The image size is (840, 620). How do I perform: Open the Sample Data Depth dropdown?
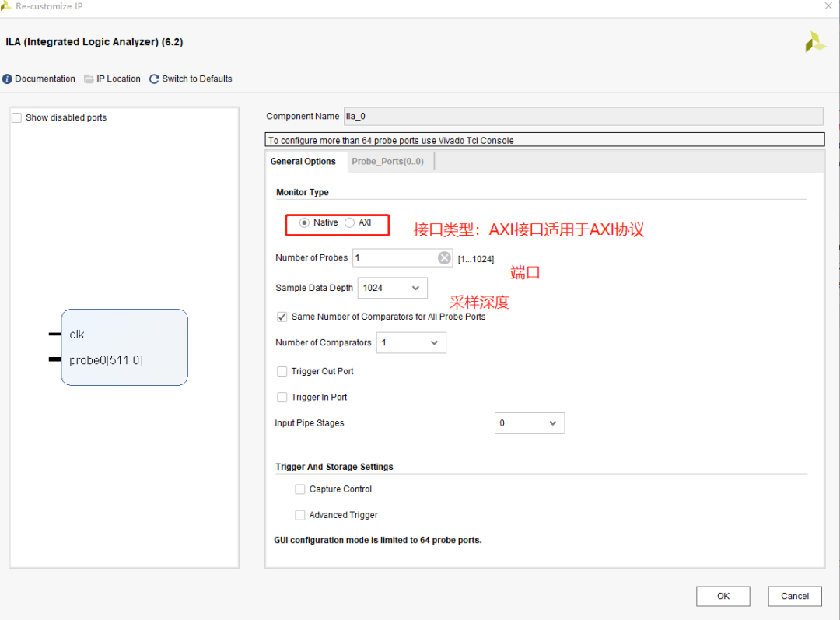(392, 288)
